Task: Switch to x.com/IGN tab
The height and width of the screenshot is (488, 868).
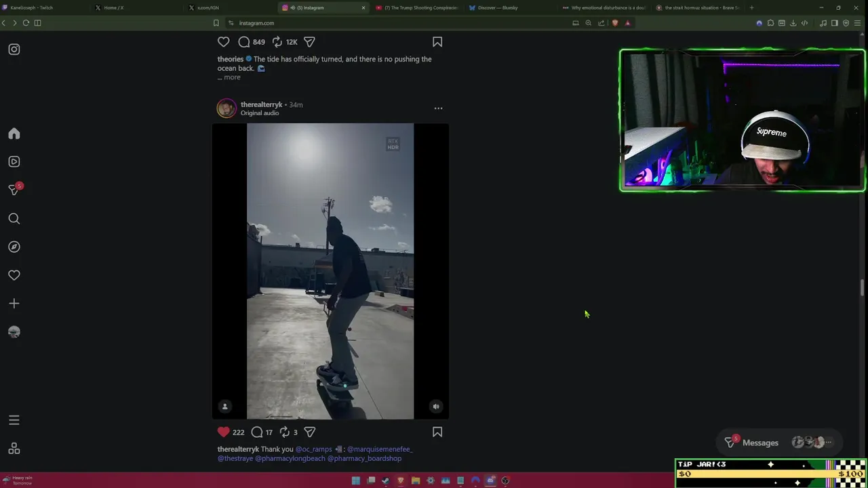Action: [229, 7]
